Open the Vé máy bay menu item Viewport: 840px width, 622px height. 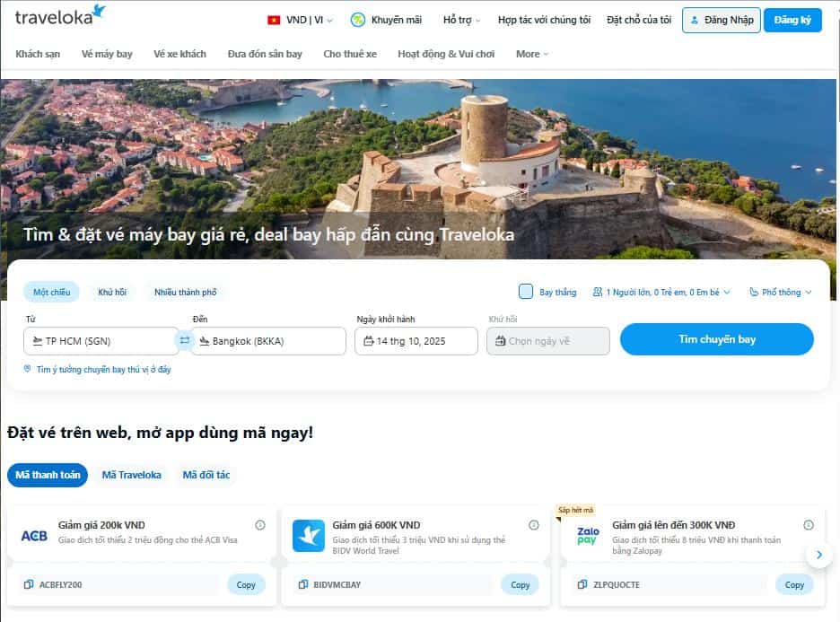pos(107,54)
